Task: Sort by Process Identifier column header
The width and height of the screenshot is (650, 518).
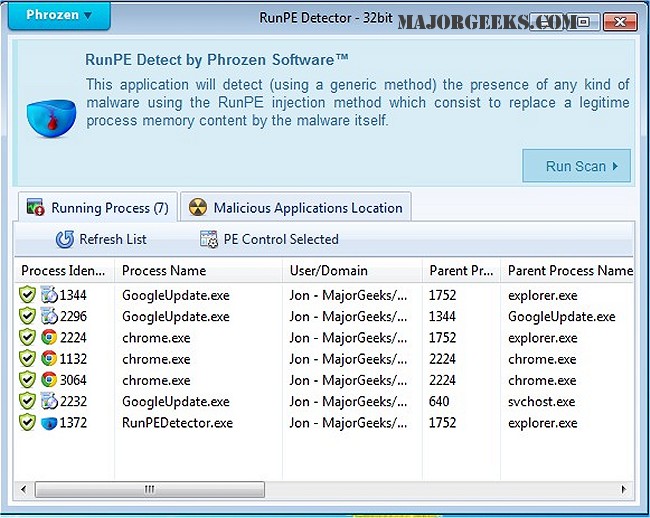Action: 64,271
